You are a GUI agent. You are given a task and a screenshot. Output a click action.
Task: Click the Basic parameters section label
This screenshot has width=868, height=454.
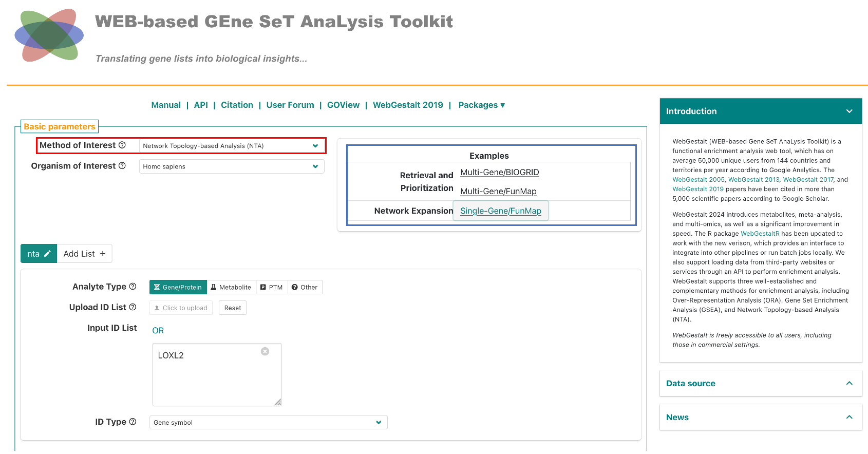click(x=60, y=126)
